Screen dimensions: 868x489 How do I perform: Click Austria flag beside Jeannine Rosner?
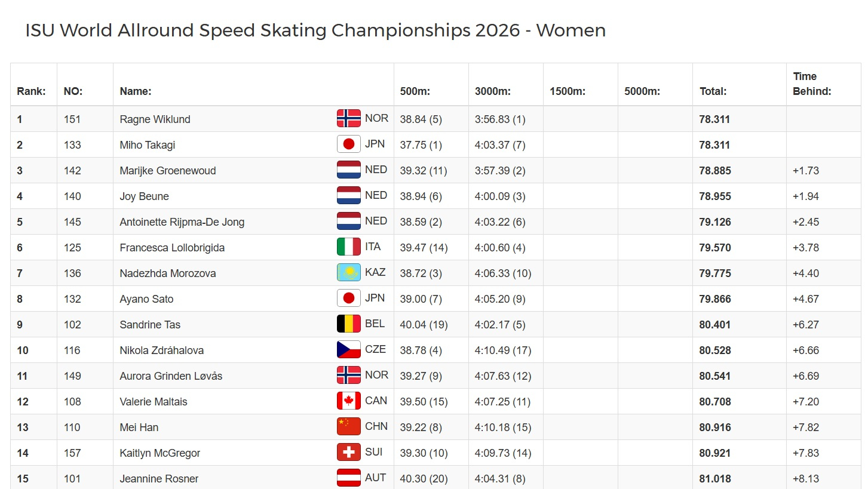coord(349,478)
